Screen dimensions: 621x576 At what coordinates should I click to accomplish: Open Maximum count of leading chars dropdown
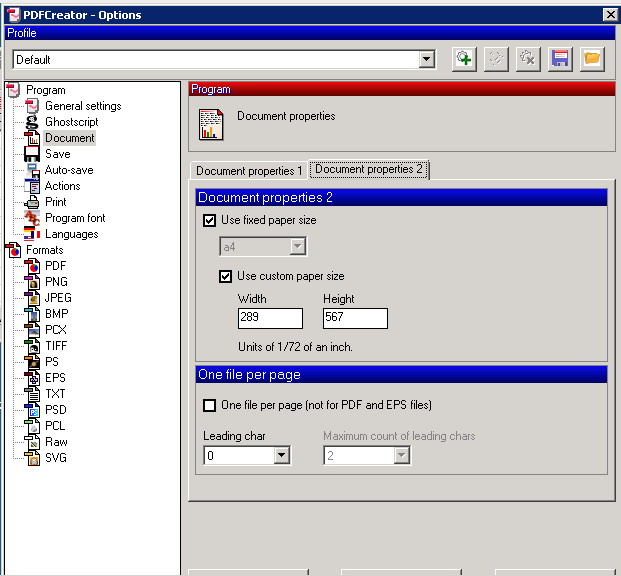click(402, 456)
